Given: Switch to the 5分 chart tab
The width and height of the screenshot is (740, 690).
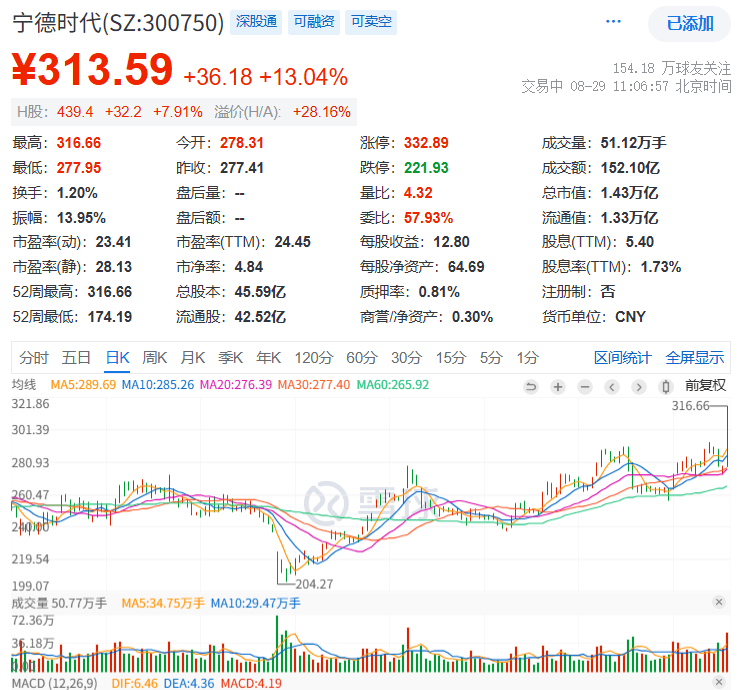Looking at the screenshot, I should point(491,358).
